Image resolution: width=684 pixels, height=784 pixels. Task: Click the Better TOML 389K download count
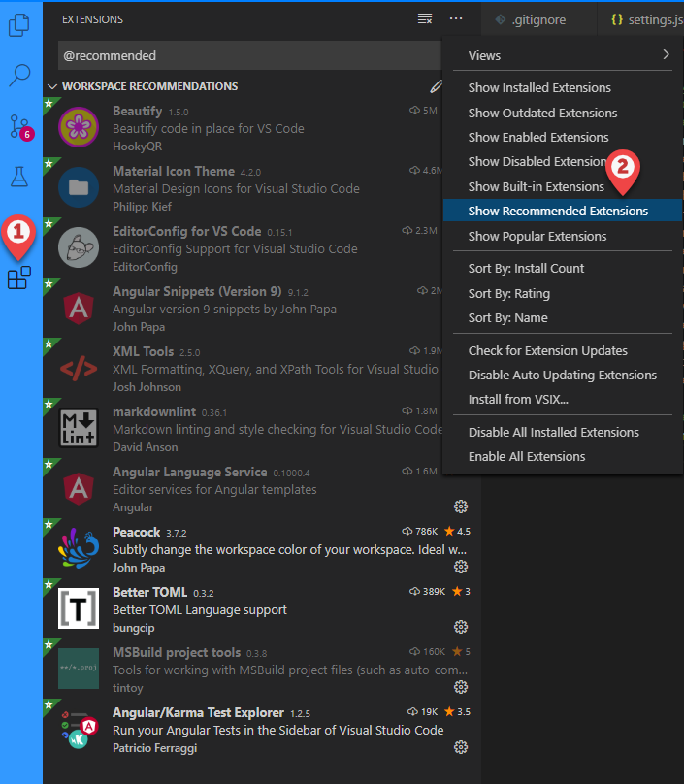(428, 592)
